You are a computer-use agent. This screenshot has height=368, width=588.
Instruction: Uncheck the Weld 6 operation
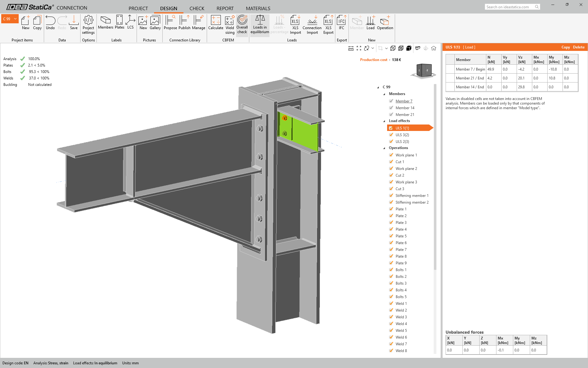[391, 337]
